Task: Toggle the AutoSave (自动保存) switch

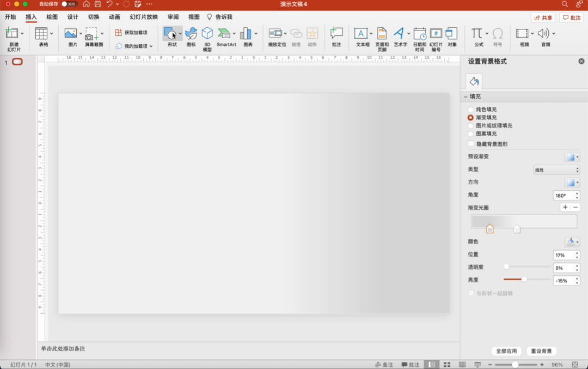Action: 69,4
